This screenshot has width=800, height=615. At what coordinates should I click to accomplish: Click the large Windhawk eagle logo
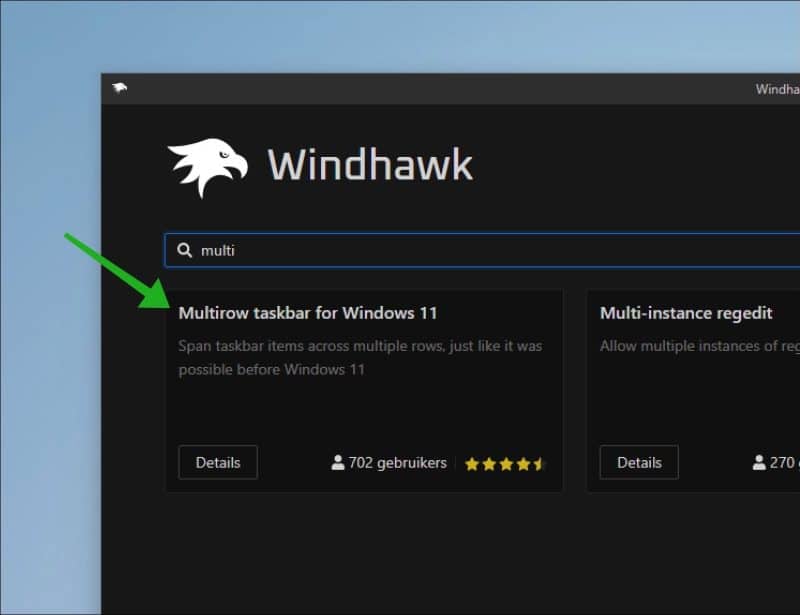pyautogui.click(x=208, y=167)
